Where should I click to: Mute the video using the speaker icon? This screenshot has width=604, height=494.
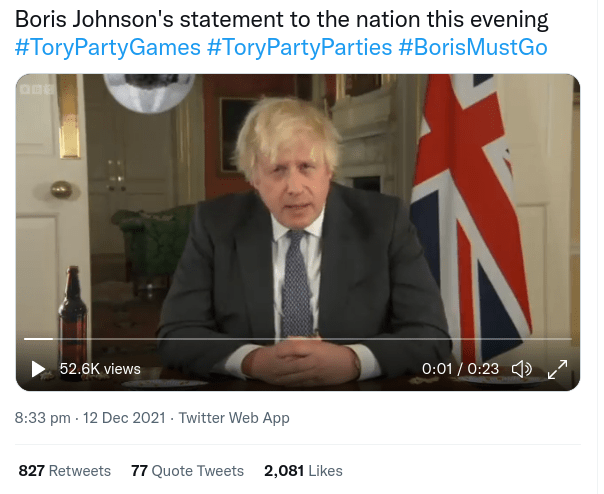[521, 369]
